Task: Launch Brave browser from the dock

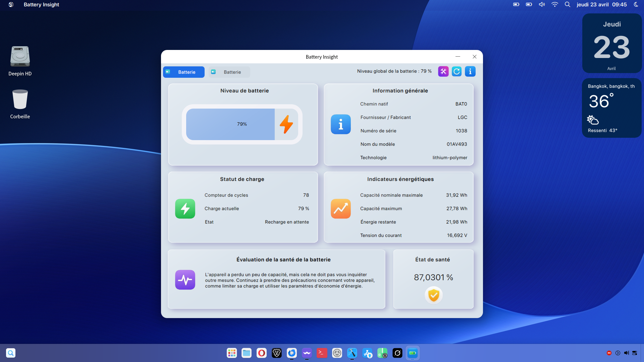Action: tap(277, 353)
